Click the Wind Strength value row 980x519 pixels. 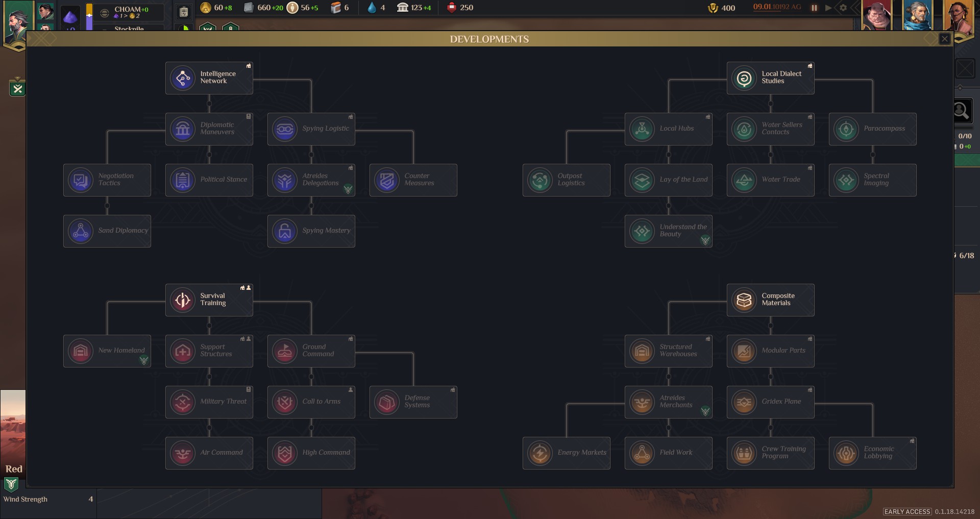pyautogui.click(x=48, y=499)
